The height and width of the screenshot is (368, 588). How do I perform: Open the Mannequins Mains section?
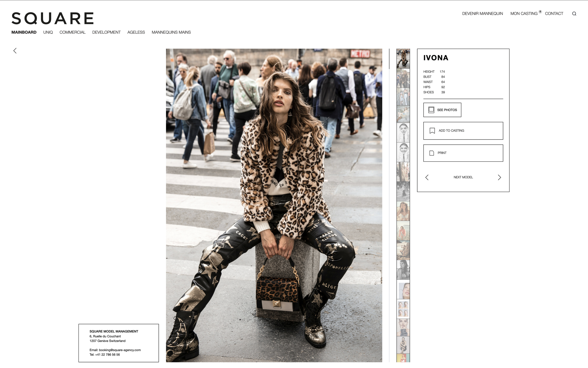pyautogui.click(x=171, y=32)
